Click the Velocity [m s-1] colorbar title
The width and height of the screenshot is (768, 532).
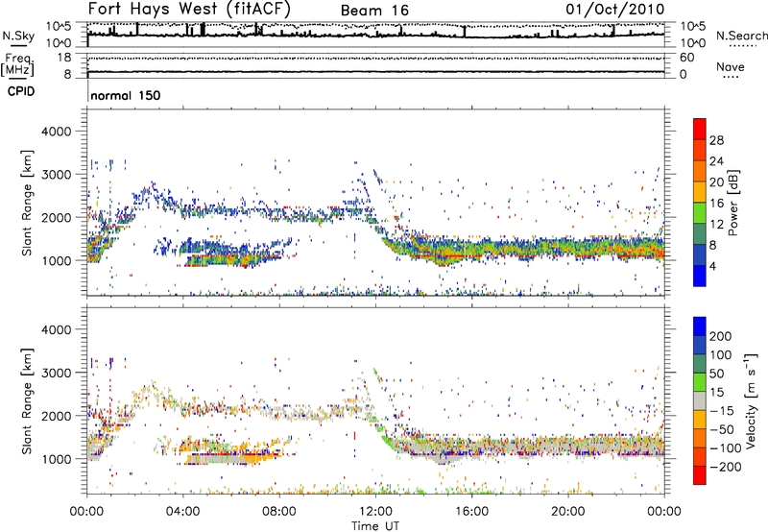[751, 400]
